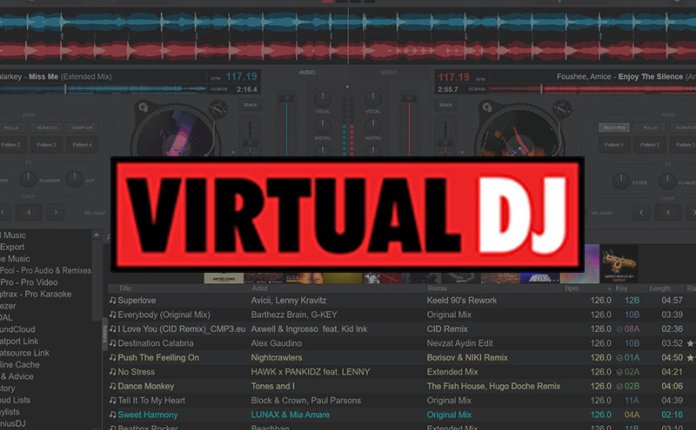Click the key-match icon beside 02A

tap(620, 372)
